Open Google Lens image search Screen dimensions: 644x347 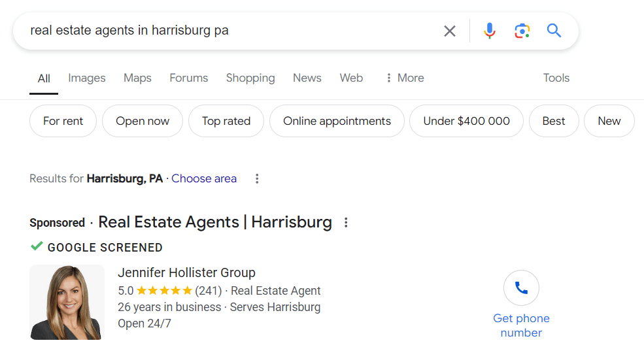point(522,31)
